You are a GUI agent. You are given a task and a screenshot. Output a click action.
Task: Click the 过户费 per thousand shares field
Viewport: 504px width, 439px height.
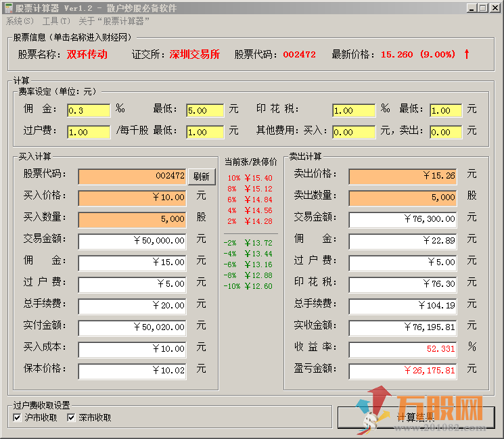89,132
